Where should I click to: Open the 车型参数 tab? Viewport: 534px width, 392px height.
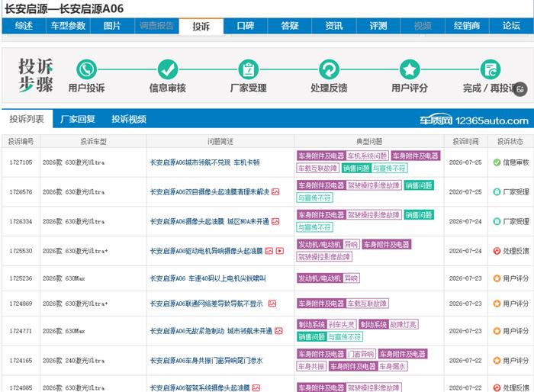click(68, 26)
